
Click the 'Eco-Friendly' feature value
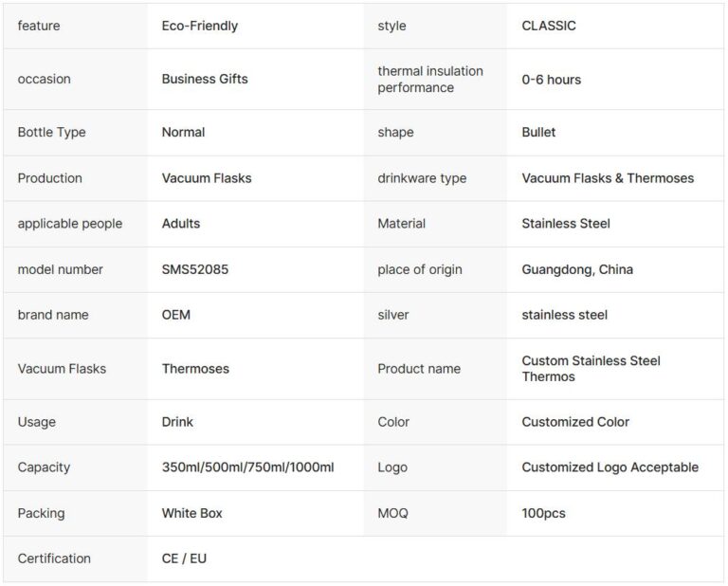tap(200, 26)
